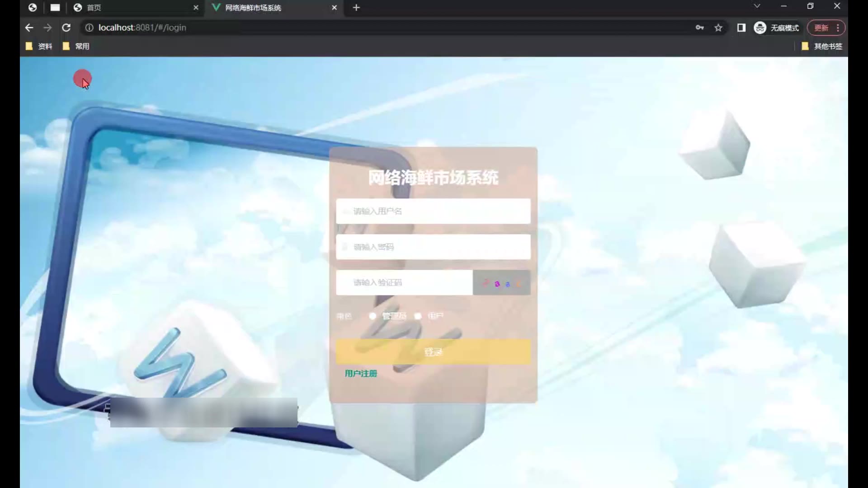868x488 pixels.
Task: Open a new browser tab
Action: [356, 8]
